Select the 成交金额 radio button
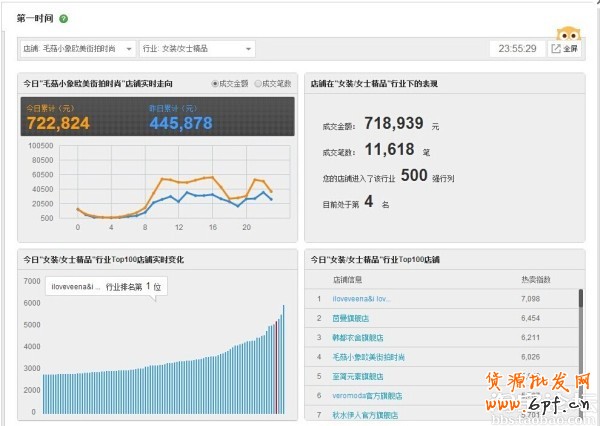The width and height of the screenshot is (600, 426). click(215, 84)
